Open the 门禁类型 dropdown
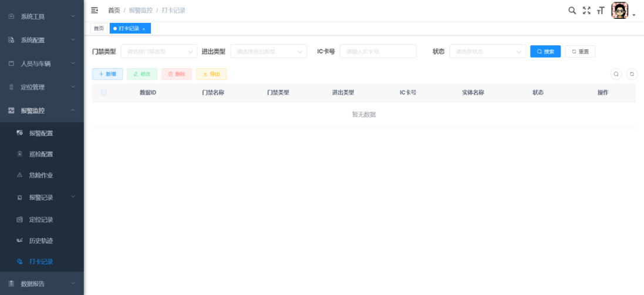This screenshot has width=644, height=295. tap(159, 52)
